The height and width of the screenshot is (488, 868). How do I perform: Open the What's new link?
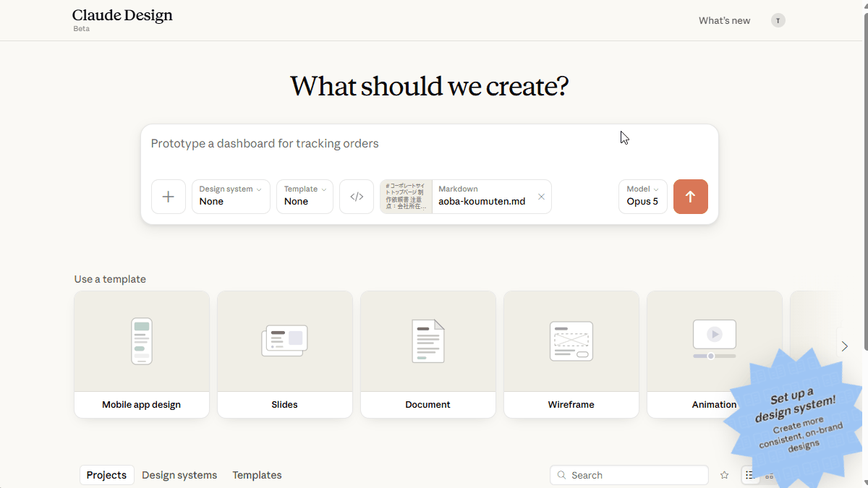tap(724, 21)
